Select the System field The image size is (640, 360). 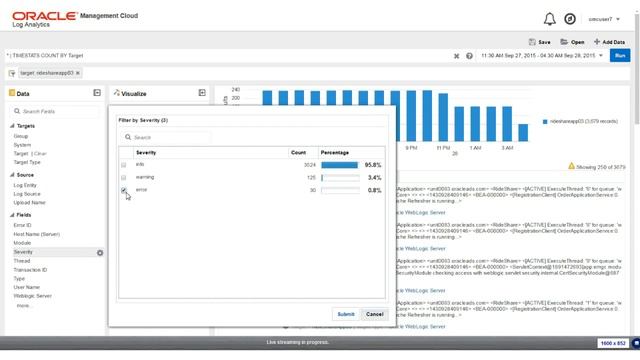click(22, 145)
